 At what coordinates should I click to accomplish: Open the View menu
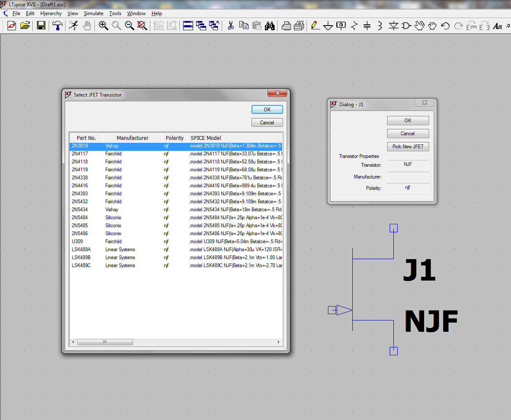[73, 13]
